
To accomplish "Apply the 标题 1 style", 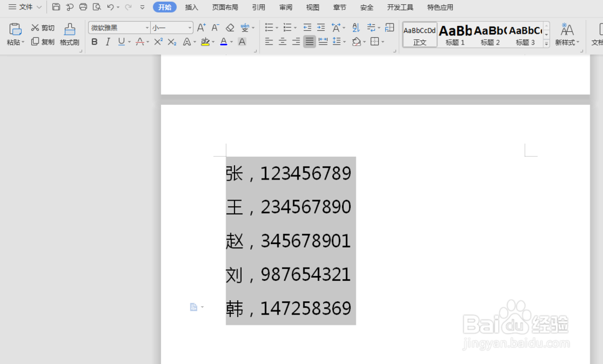I will (x=455, y=34).
